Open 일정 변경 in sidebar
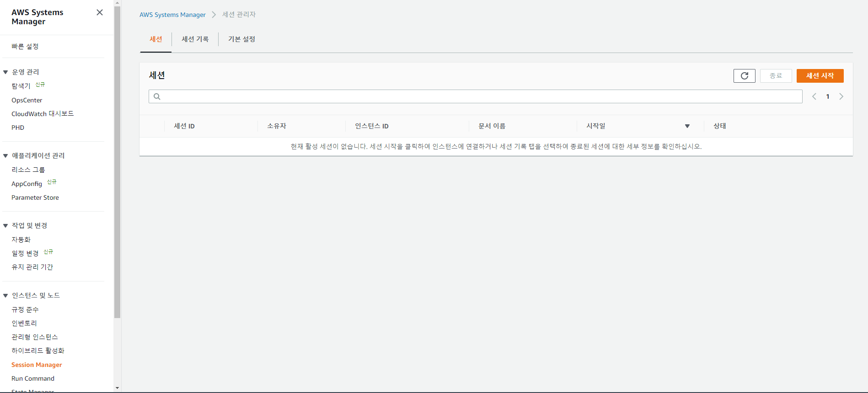Screen dimensions: 868x393 pyautogui.click(x=25, y=254)
